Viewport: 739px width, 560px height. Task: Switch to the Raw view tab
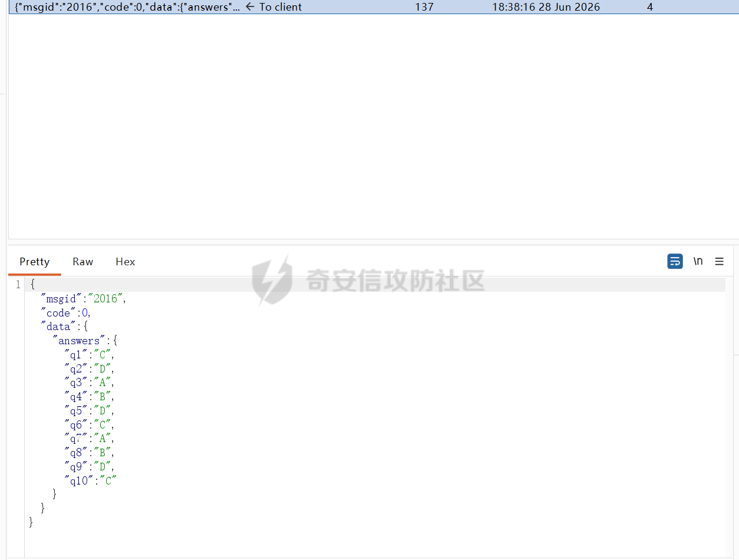[83, 262]
